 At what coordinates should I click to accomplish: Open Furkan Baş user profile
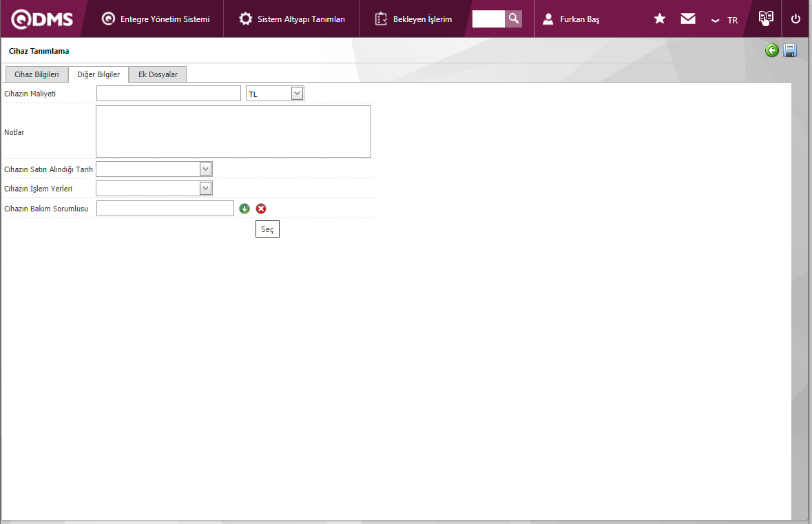pos(571,19)
